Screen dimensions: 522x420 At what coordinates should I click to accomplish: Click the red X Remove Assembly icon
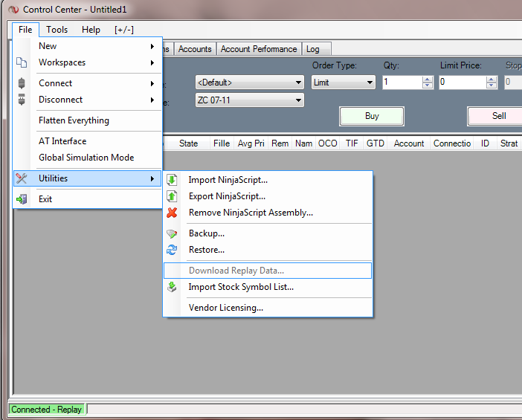[172, 213]
